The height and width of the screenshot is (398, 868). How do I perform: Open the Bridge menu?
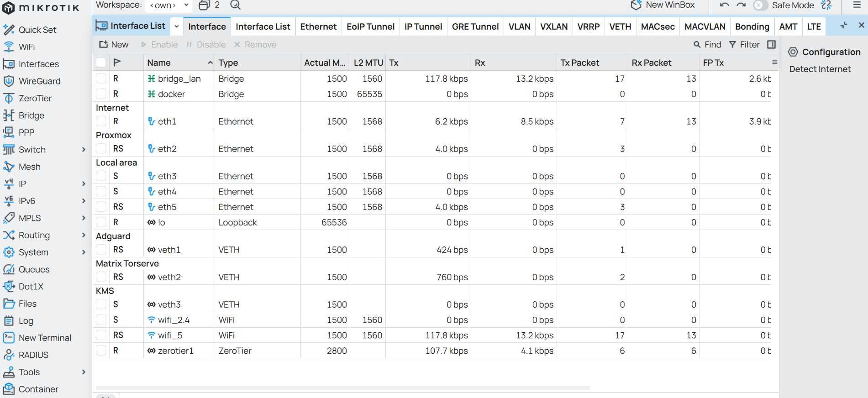(x=24, y=115)
